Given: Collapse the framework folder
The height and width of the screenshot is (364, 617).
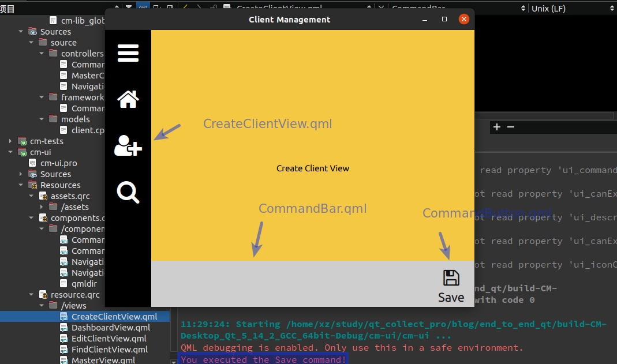Looking at the screenshot, I should (x=42, y=97).
